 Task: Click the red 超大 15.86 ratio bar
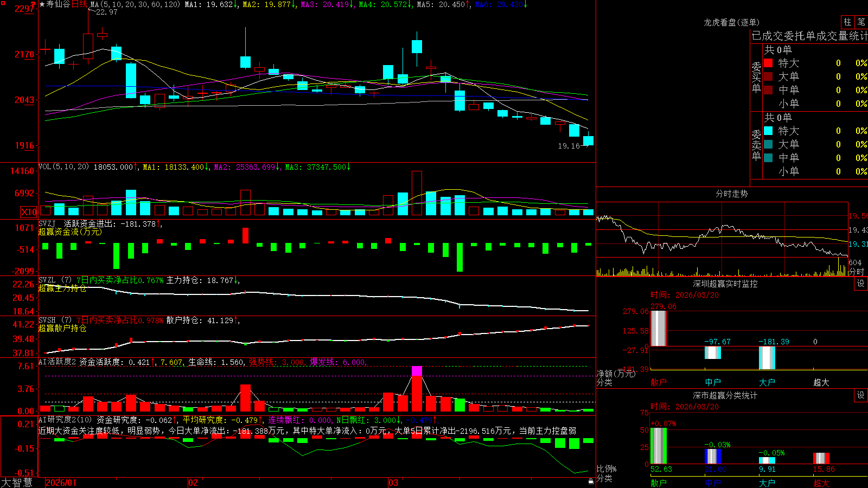[x=821, y=458]
